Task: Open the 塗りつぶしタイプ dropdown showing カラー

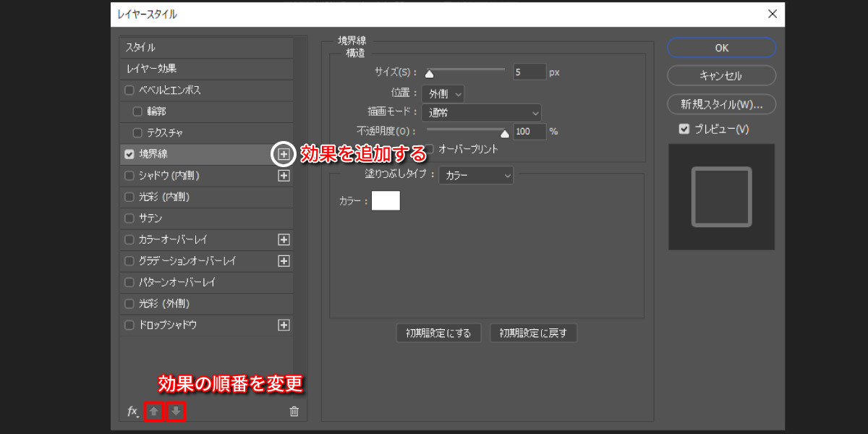Action: [476, 175]
